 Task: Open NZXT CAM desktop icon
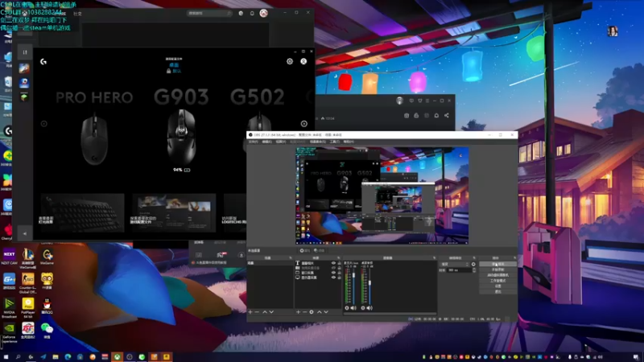pos(9,256)
